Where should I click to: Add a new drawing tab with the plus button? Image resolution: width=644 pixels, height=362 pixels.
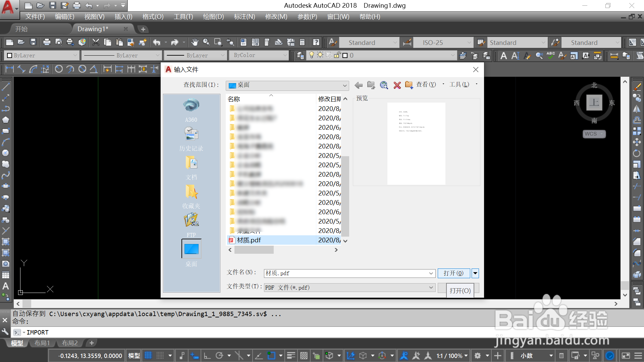[x=143, y=29]
